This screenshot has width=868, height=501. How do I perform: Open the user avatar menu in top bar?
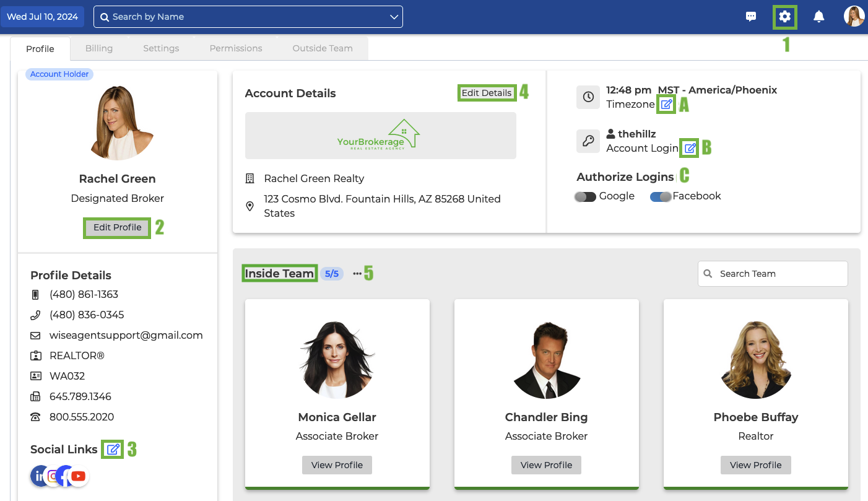[x=854, y=17]
